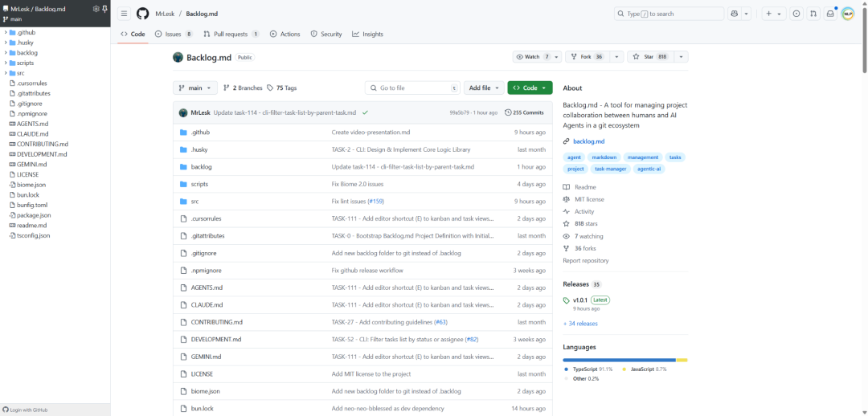
Task: Expand the Copilot dropdown arrow
Action: [x=746, y=14]
